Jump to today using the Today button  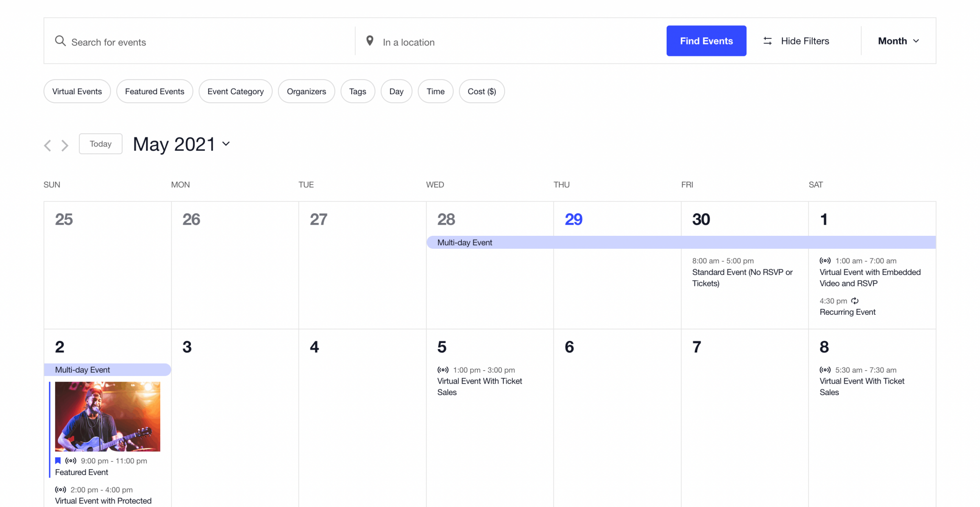pos(100,143)
